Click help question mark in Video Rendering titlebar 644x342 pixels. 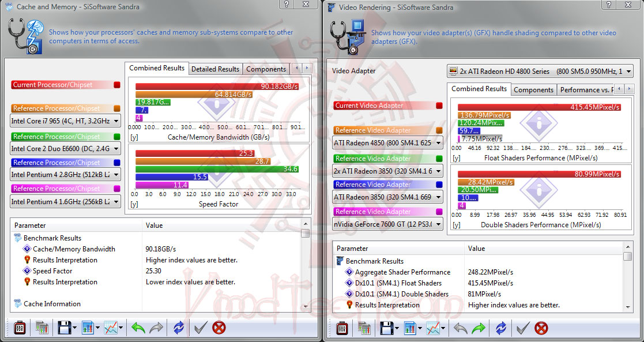[x=609, y=5]
